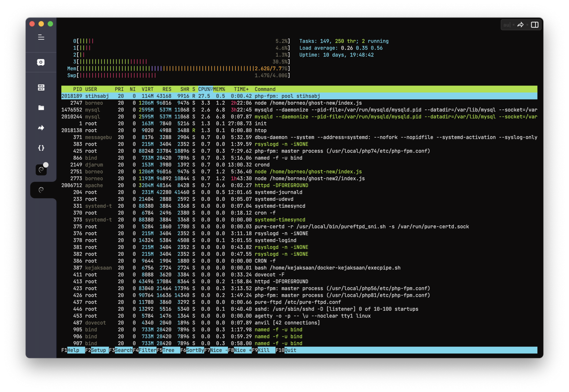569x392 pixels.
Task: Click the CPU% sorted column header
Action: point(206,89)
